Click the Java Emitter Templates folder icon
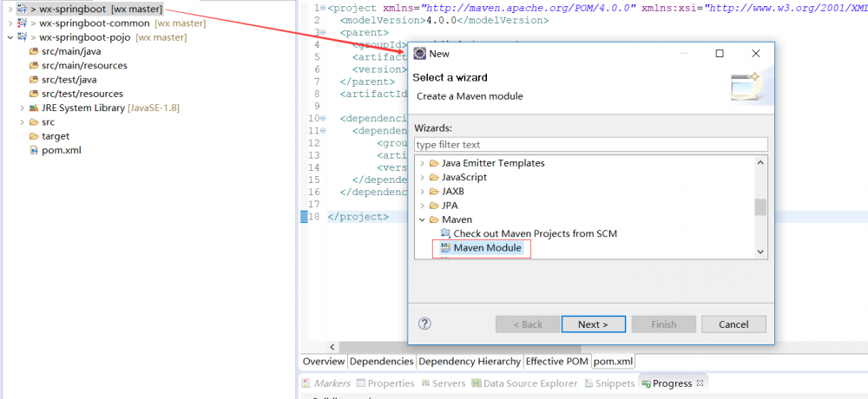Screen dimensions: 868x399 (x=434, y=163)
